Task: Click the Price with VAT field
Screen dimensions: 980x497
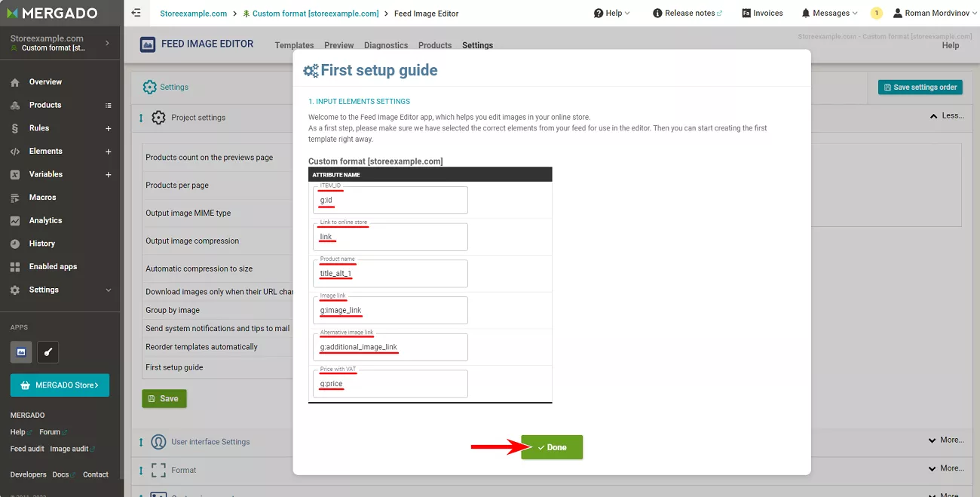Action: (x=390, y=384)
